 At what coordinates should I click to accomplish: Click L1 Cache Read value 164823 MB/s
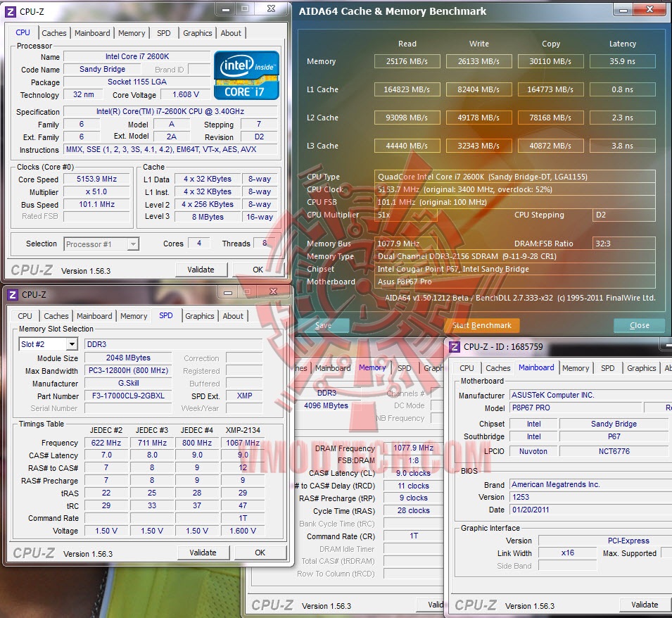pos(407,89)
